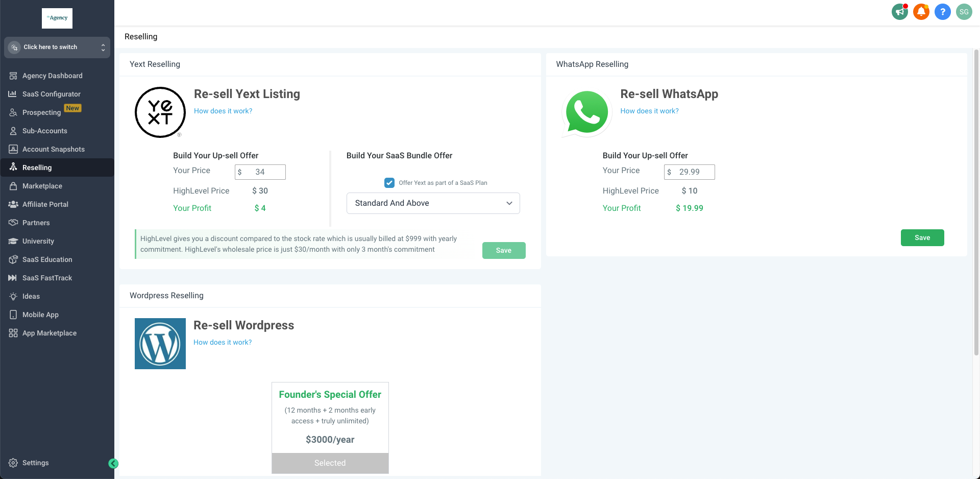This screenshot has width=980, height=479.
Task: Click the page vertical scrollbar
Action: point(976,203)
